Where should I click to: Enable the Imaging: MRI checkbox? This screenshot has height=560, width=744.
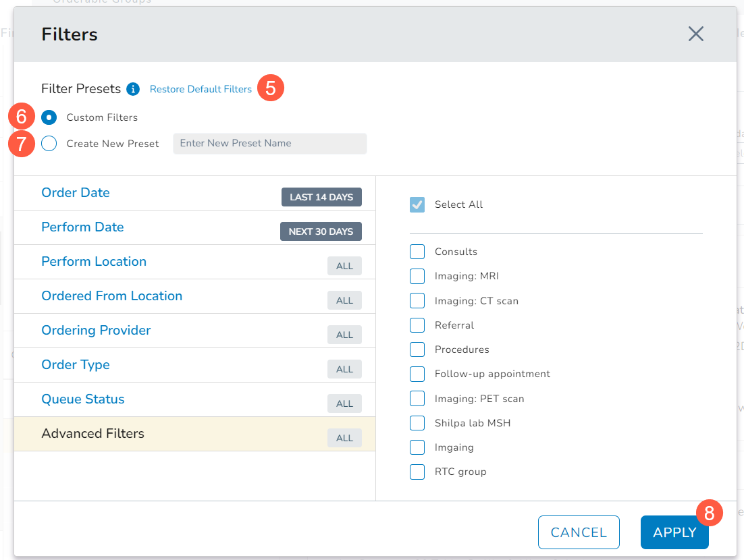tap(417, 276)
